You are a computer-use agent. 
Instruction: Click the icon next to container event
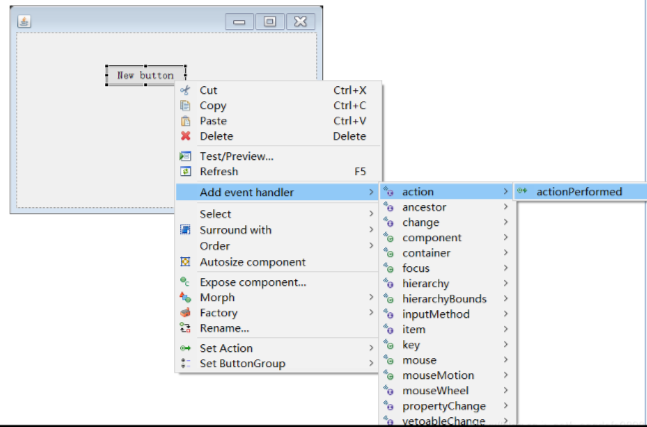(388, 252)
